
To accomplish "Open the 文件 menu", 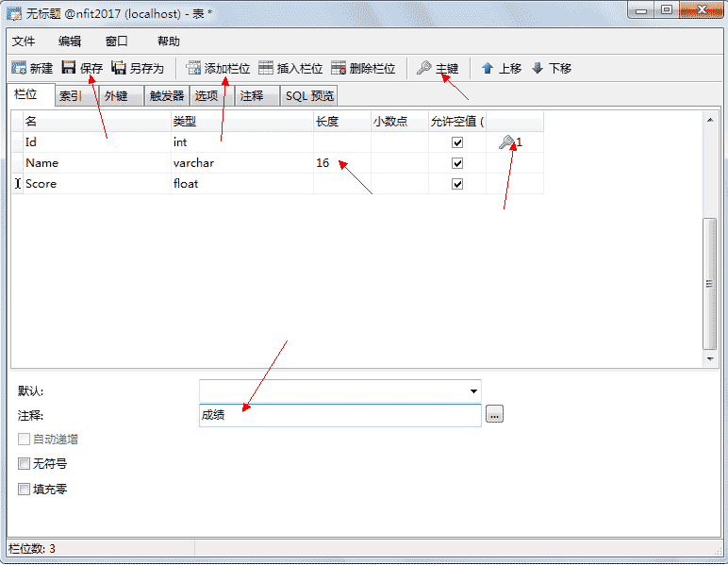I will [24, 42].
